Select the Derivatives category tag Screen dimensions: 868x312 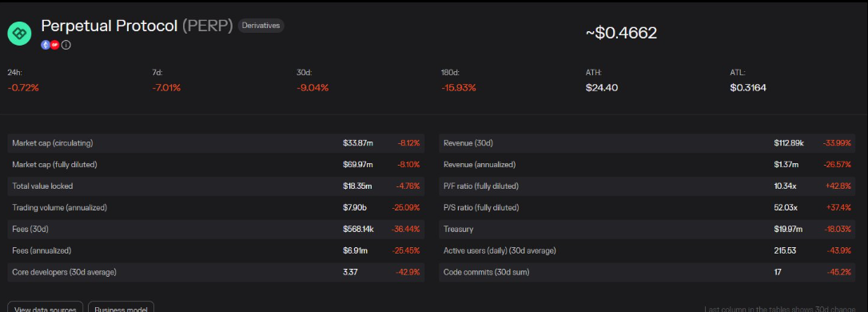click(261, 26)
